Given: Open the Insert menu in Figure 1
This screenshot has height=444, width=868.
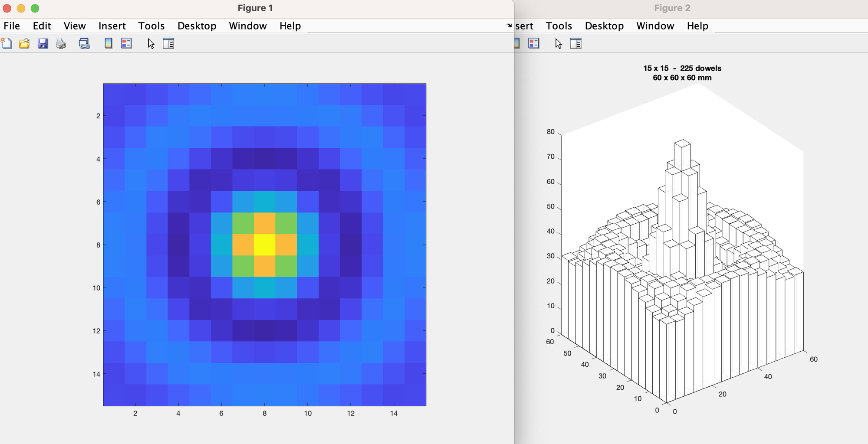Looking at the screenshot, I should (x=112, y=26).
